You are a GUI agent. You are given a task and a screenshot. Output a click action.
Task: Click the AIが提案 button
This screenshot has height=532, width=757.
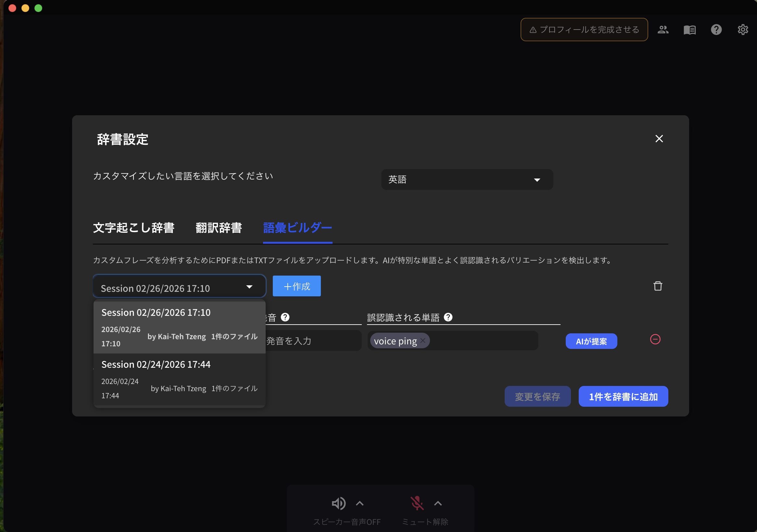[x=591, y=341]
